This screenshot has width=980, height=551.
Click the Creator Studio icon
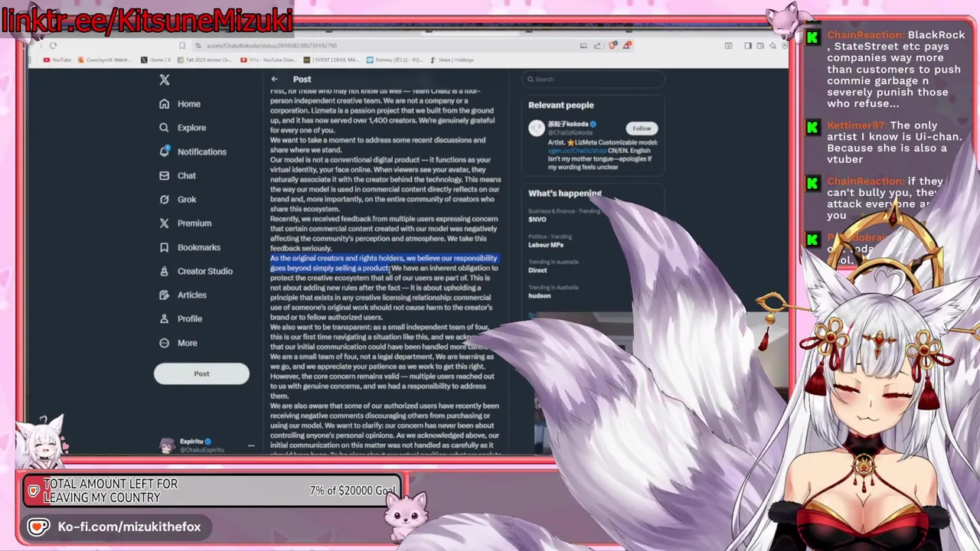[164, 271]
